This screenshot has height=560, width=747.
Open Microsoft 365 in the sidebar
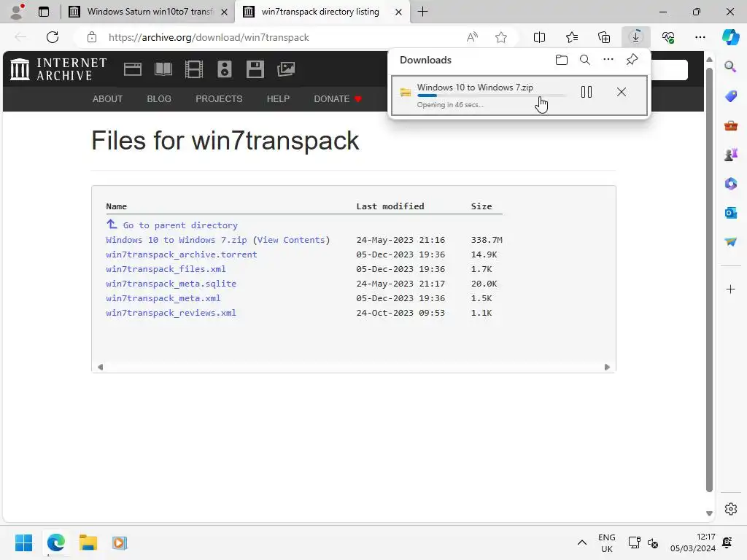[x=730, y=183]
